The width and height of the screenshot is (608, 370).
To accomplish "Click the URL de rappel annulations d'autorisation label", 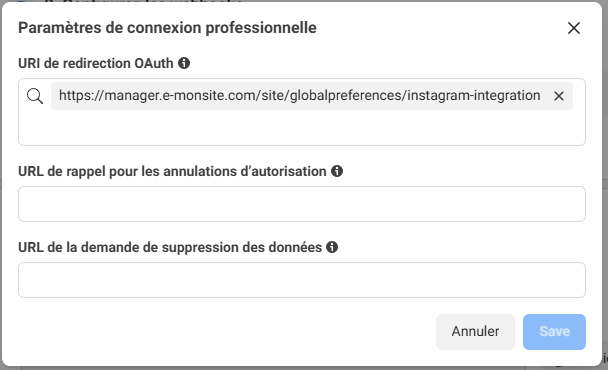I will pyautogui.click(x=172, y=171).
